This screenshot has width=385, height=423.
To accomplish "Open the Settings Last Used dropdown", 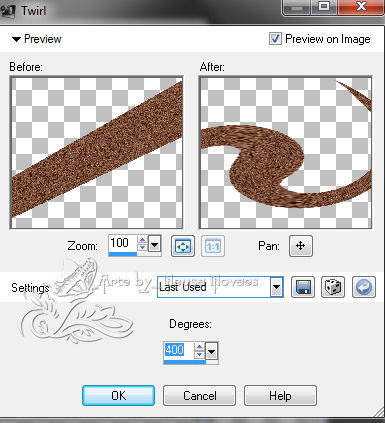I will click(277, 287).
